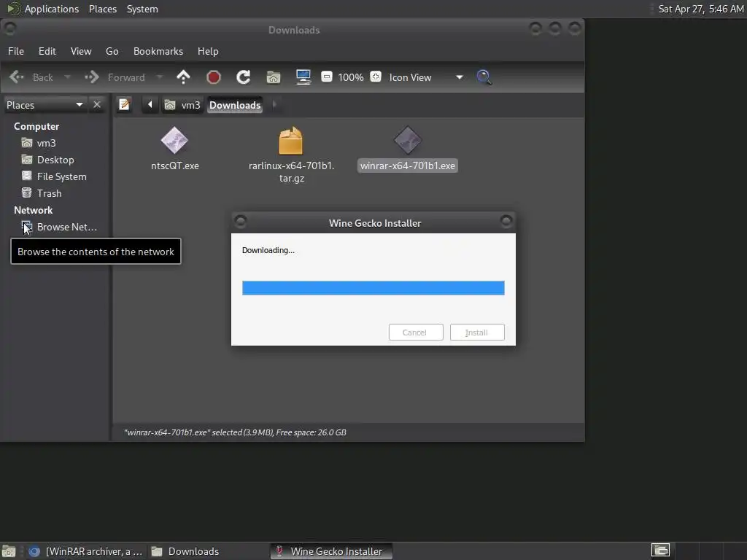Select the winrar-x64-701b1.exe file icon
Screen dimensions: 747x560
[x=408, y=141]
